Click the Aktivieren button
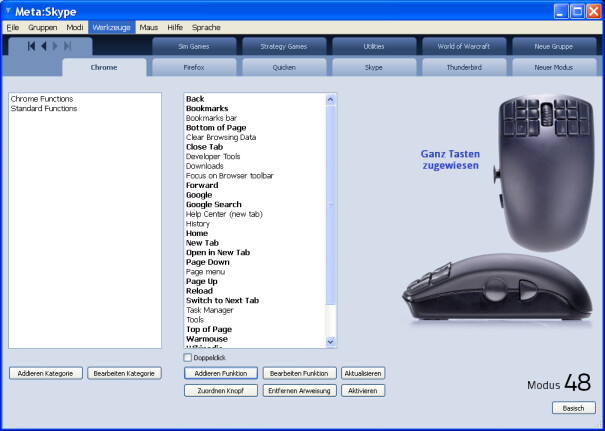 (x=363, y=390)
